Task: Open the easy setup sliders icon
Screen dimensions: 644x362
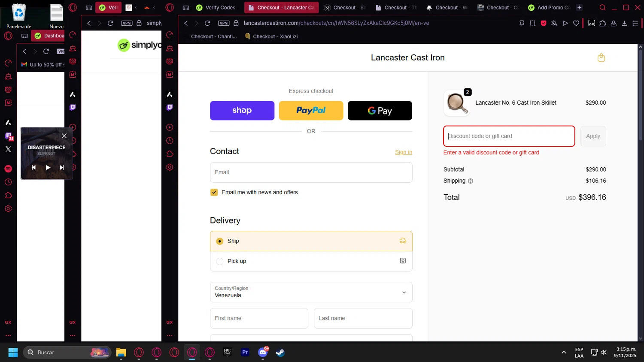Action: pos(635,23)
